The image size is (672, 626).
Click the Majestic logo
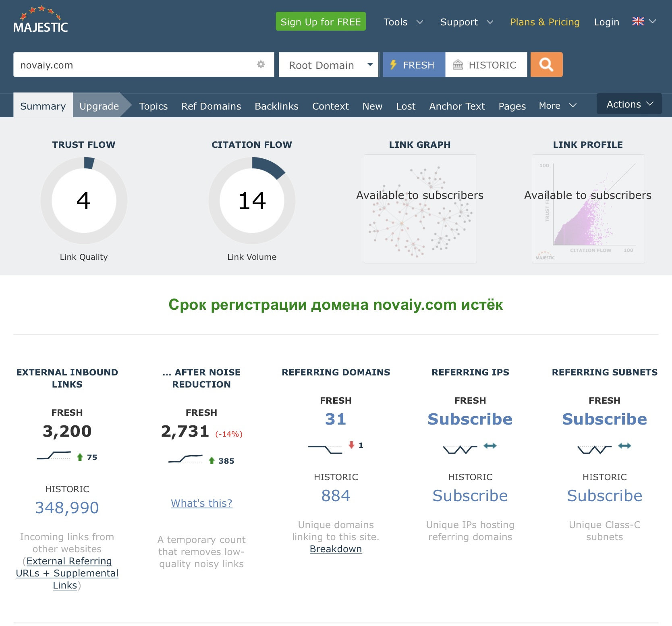(40, 20)
